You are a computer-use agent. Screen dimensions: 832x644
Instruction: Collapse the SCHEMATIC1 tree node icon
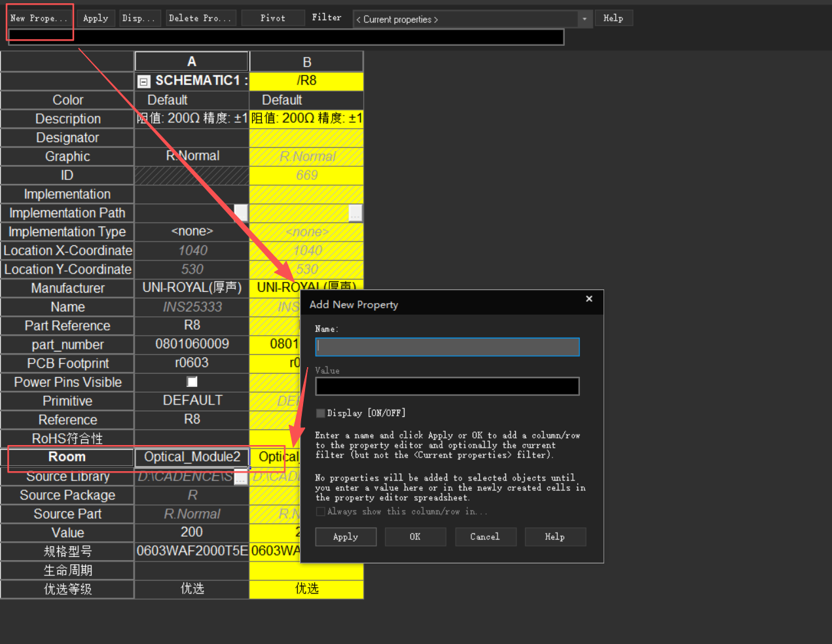(x=144, y=82)
